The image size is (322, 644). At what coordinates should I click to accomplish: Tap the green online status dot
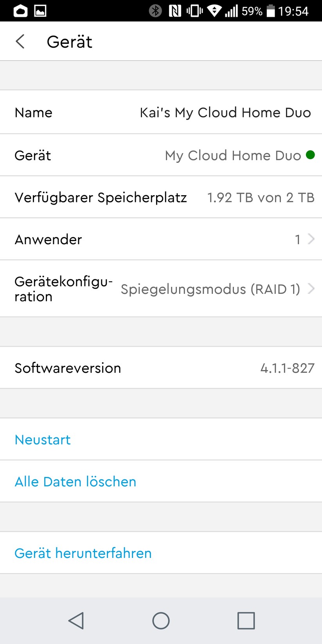(x=310, y=155)
